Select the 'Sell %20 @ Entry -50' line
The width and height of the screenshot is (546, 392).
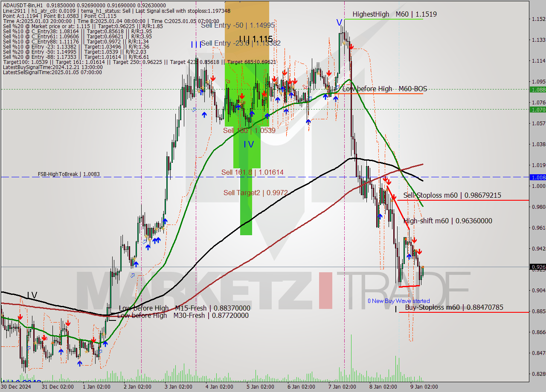coord(76,52)
